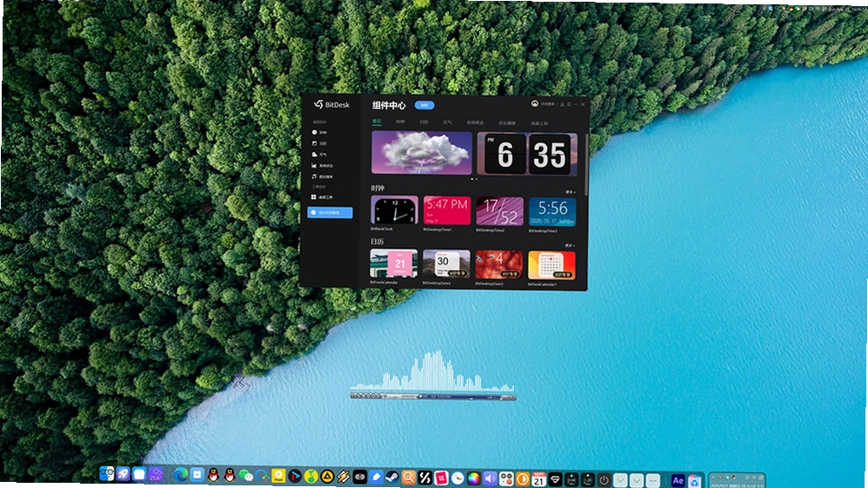Open the calendar category in sidebar
The image size is (868, 488).
[x=319, y=144]
